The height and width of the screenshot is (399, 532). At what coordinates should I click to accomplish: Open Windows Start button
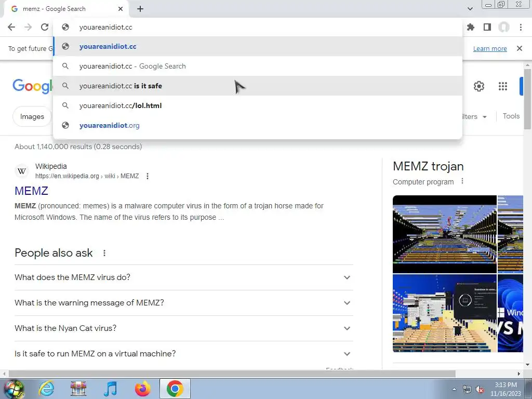[x=14, y=389]
